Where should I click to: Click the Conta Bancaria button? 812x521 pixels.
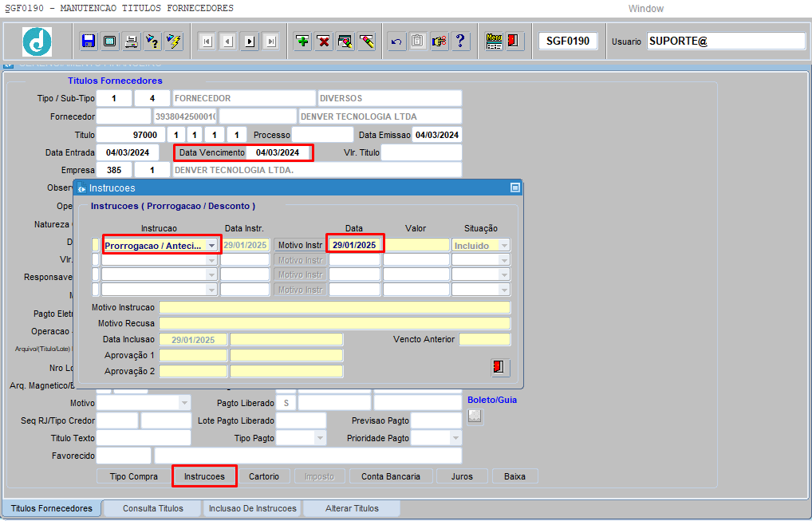(x=391, y=476)
